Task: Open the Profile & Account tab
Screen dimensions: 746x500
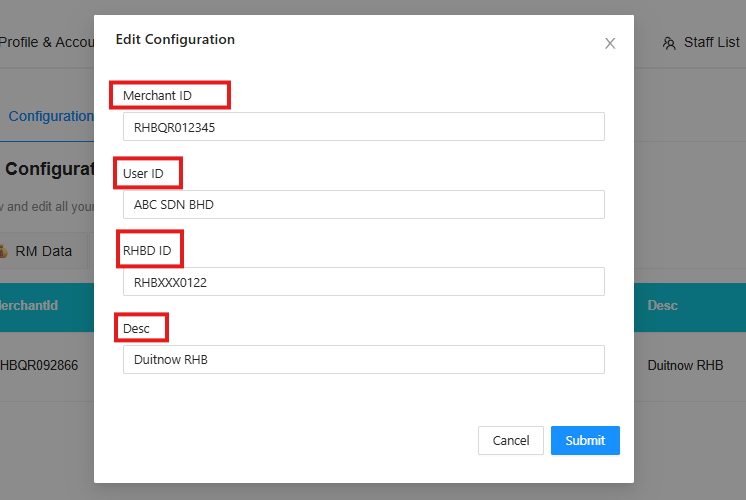Action: [x=47, y=42]
